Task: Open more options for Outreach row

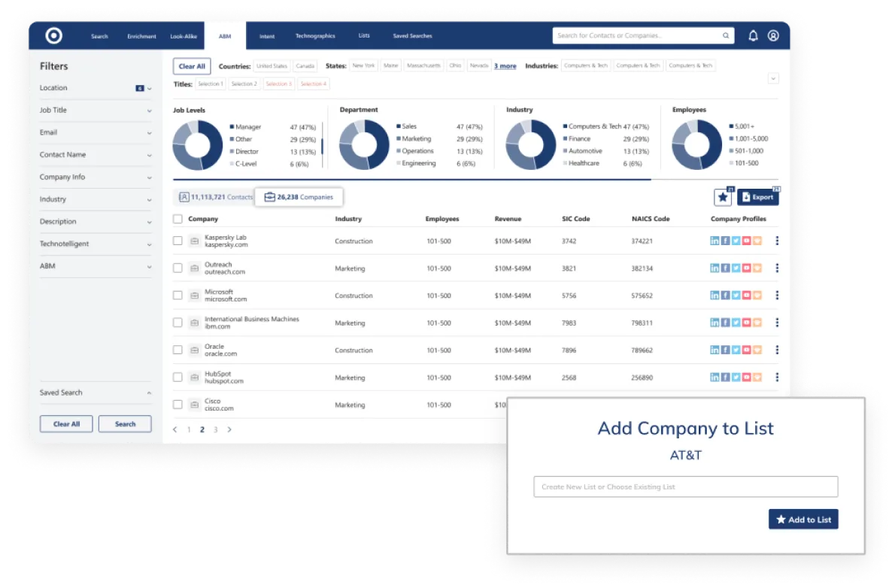Action: [x=777, y=268]
